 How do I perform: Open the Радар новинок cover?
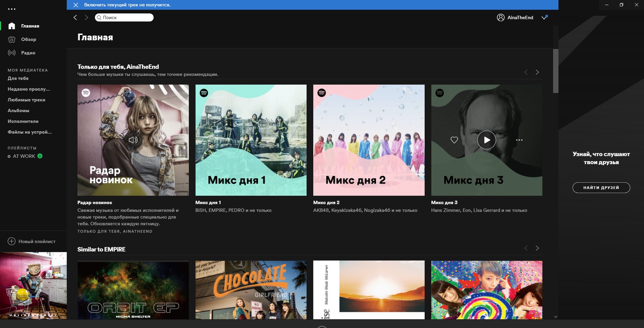[x=133, y=140]
